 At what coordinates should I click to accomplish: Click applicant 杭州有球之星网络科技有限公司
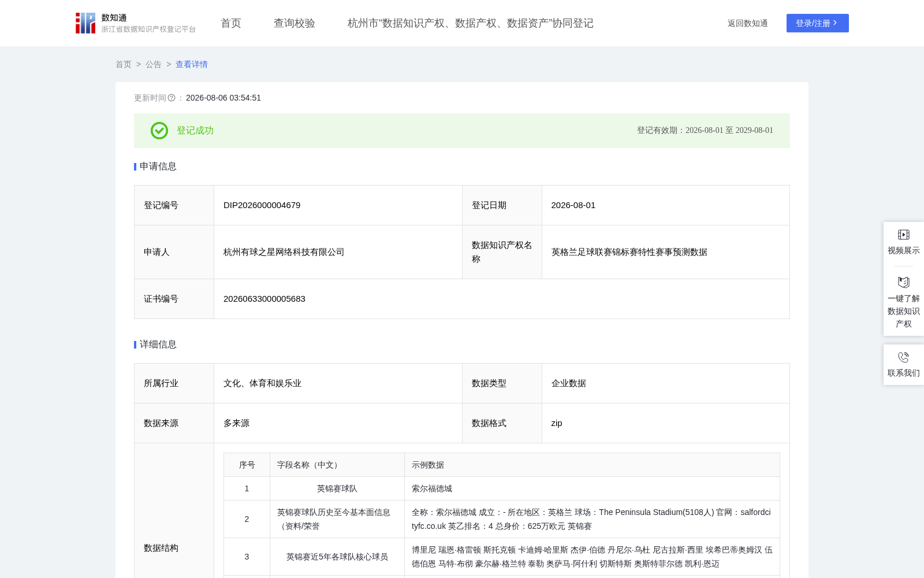pyautogui.click(x=284, y=252)
